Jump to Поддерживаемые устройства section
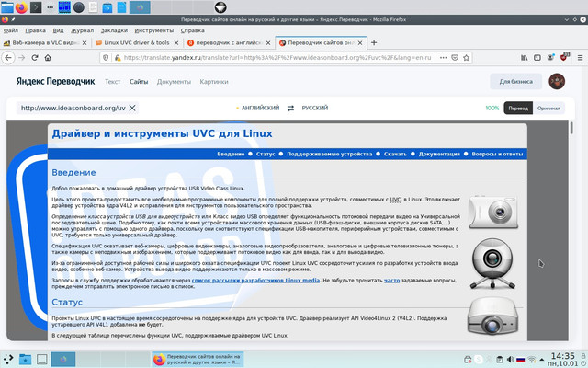Screen dimensions: 588x368 [329, 154]
